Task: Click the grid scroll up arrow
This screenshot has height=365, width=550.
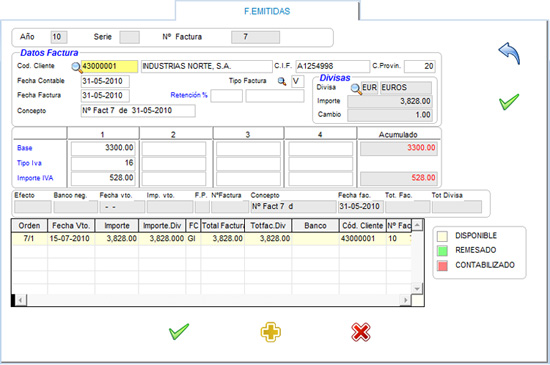Action: point(417,225)
